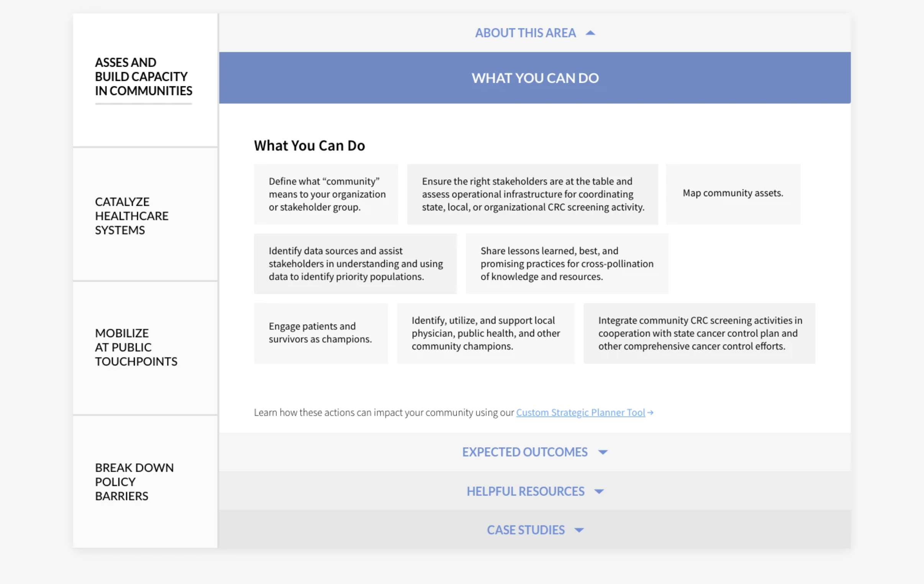This screenshot has width=924, height=584.
Task: Click Define what community means card
Action: (326, 194)
